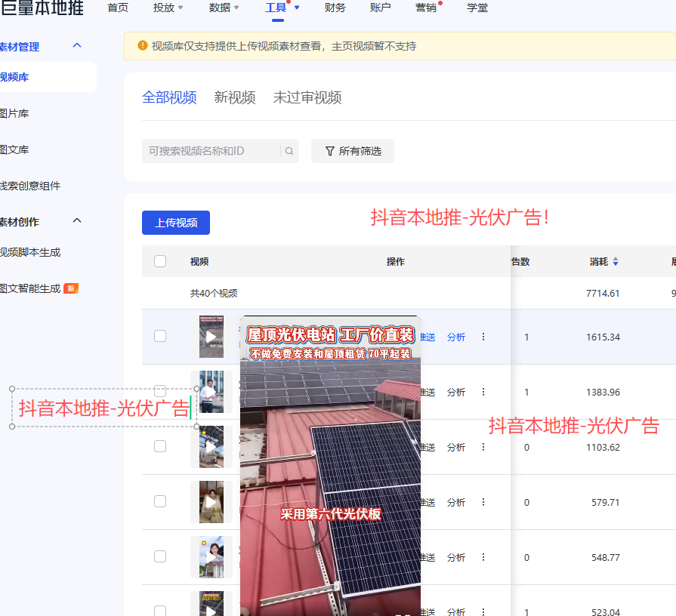The height and width of the screenshot is (616, 676).
Task: Click 分析 link in 1383.96 row
Action: pyautogui.click(x=456, y=392)
